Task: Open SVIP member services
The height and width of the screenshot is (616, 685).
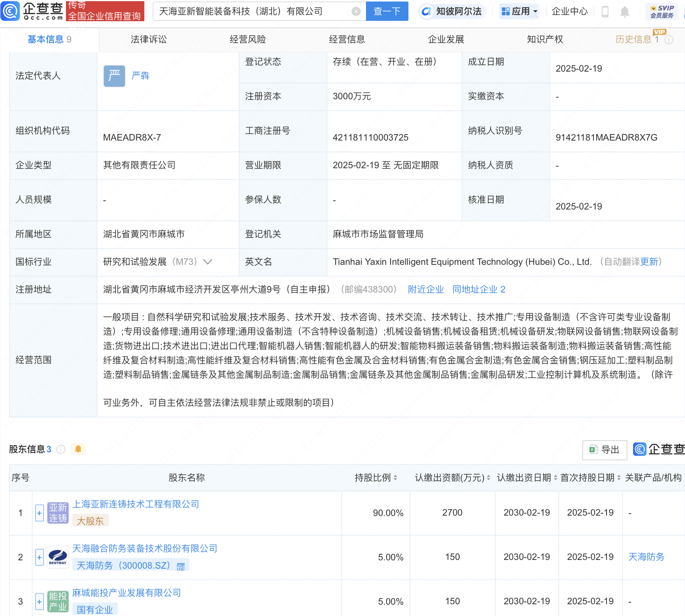Action: pyautogui.click(x=662, y=11)
